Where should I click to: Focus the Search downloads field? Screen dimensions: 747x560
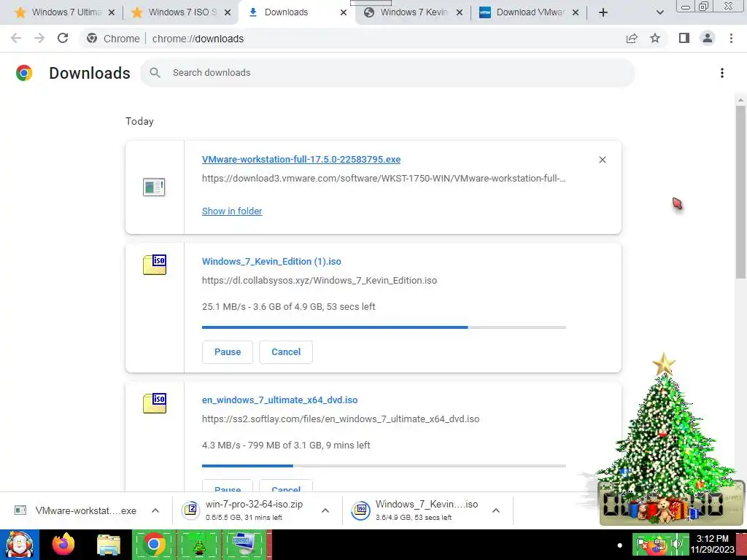tap(387, 72)
